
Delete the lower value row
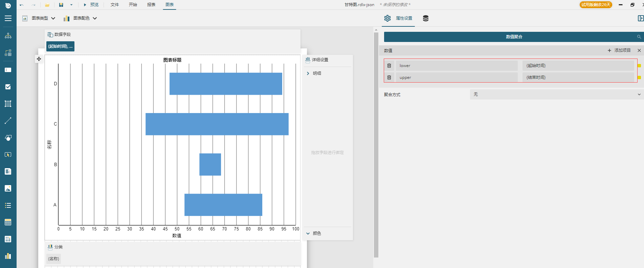point(389,66)
